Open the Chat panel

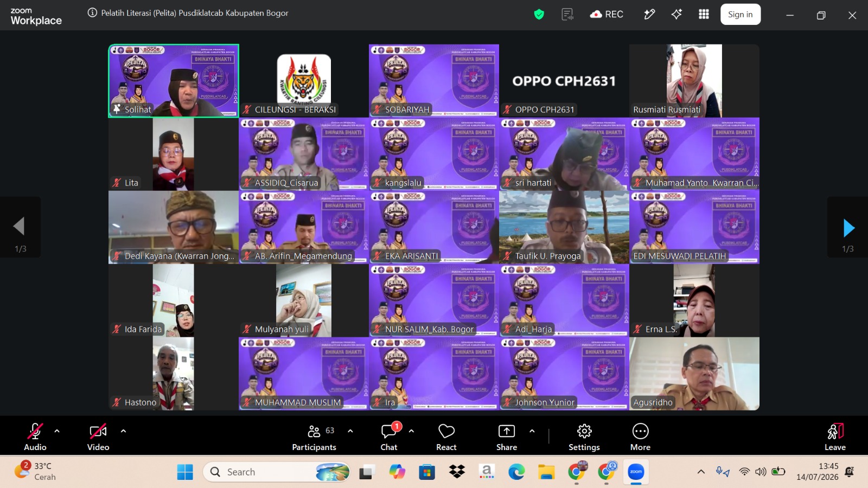pyautogui.click(x=389, y=437)
